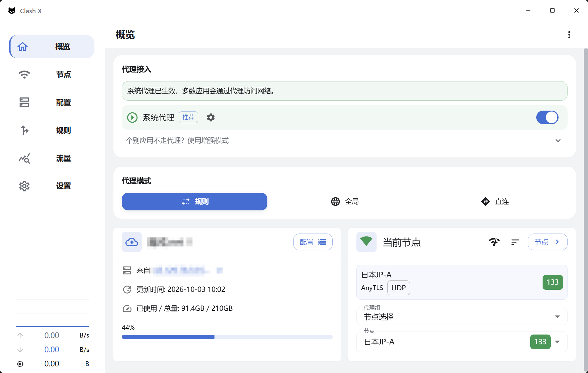The image size is (588, 373).
Task: Expand the 使用增强模式 section
Action: [344, 141]
